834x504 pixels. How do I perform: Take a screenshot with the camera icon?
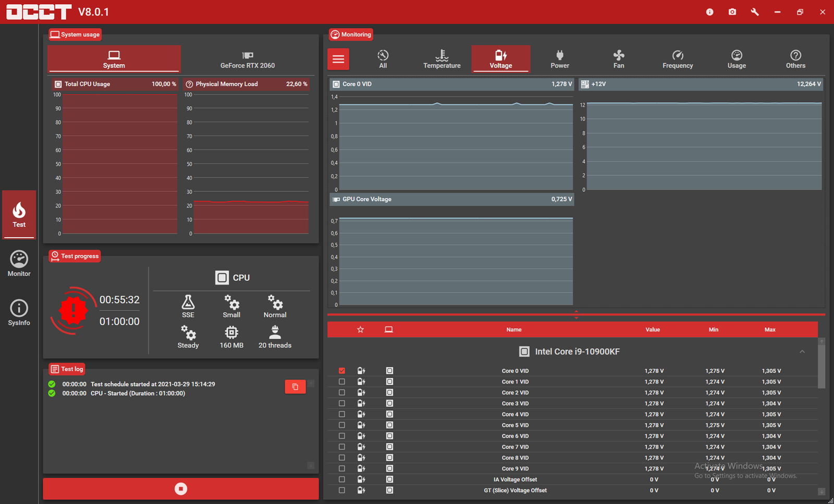pyautogui.click(x=732, y=12)
